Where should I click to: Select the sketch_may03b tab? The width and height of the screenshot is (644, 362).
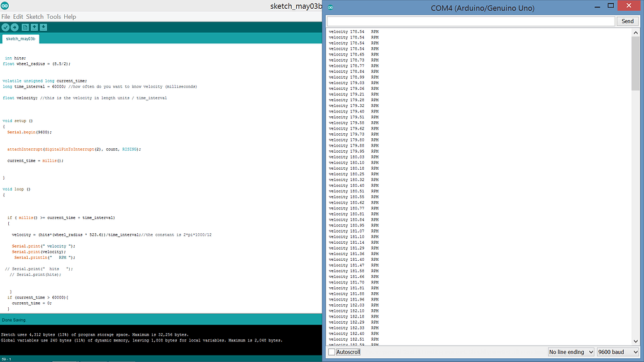[19, 38]
